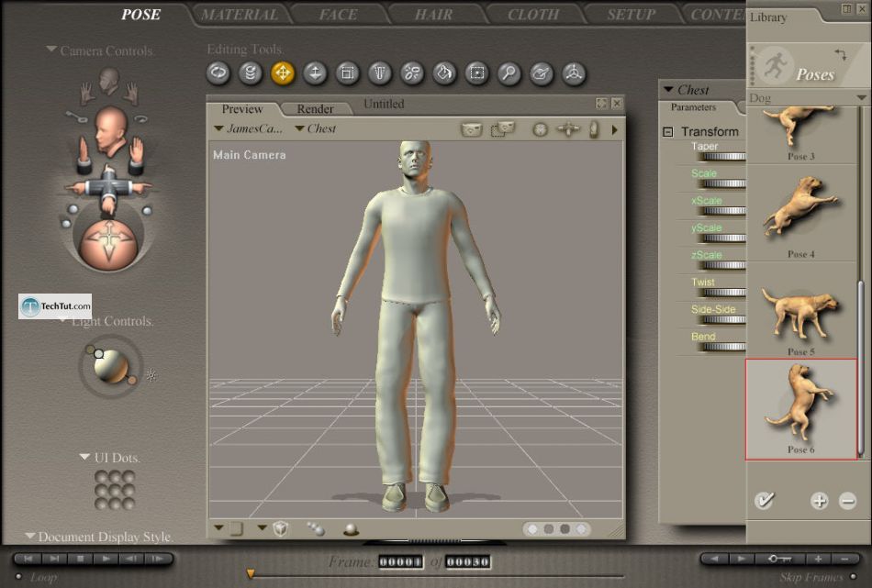Switch to the SETUP room tab
The image size is (872, 588).
point(632,15)
